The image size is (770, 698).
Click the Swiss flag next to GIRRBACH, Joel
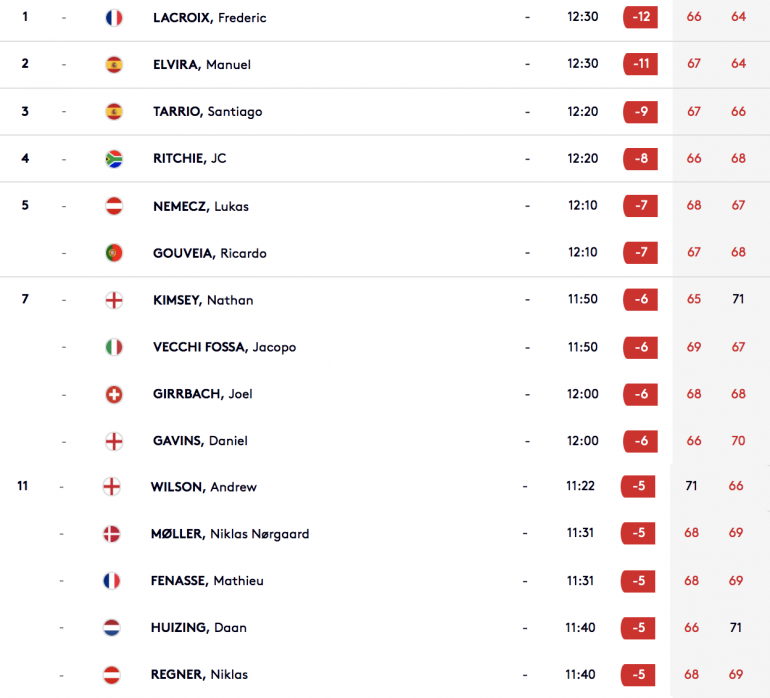tap(114, 394)
